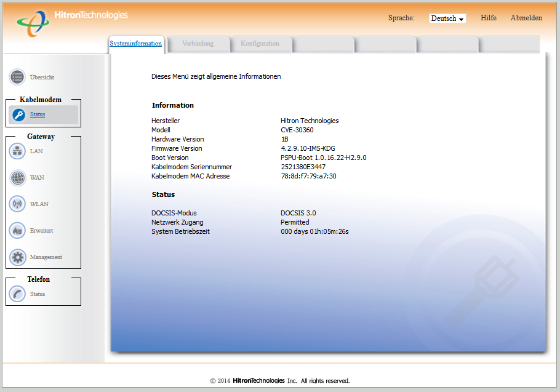The height and width of the screenshot is (392, 560).
Task: Go to the WAN settings link
Action: pos(37,177)
